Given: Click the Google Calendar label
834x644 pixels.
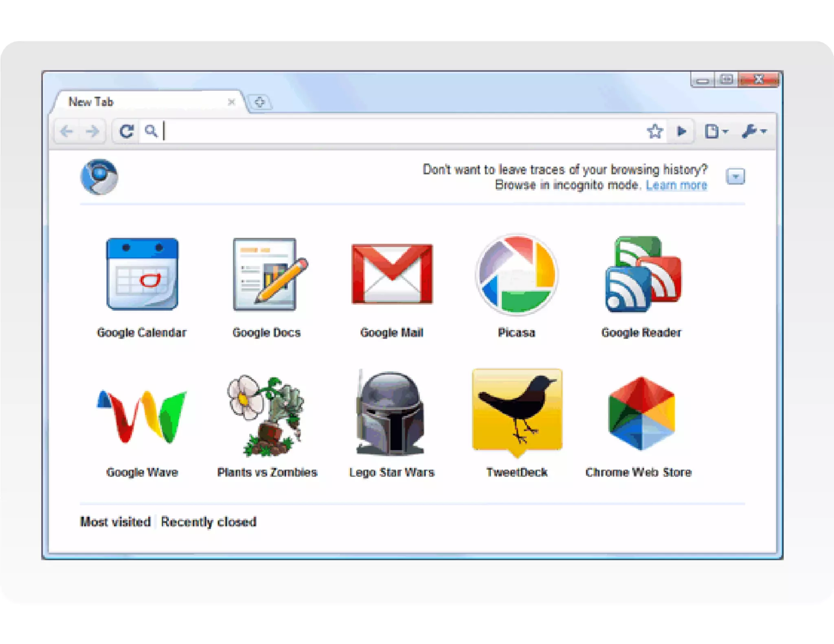Looking at the screenshot, I should click(x=142, y=333).
